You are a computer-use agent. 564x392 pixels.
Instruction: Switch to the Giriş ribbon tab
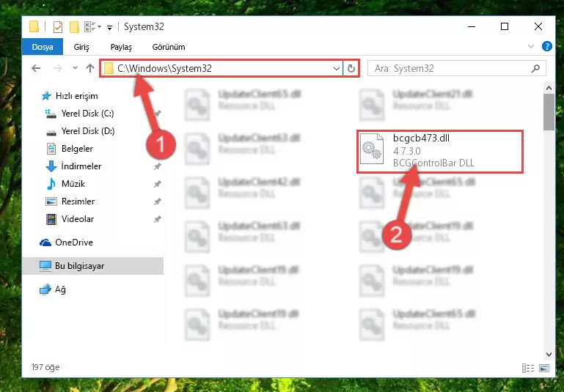[x=81, y=47]
